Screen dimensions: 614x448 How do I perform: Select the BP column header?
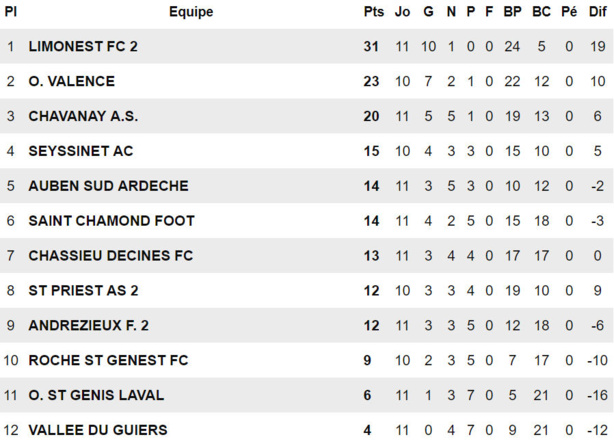tap(513, 12)
